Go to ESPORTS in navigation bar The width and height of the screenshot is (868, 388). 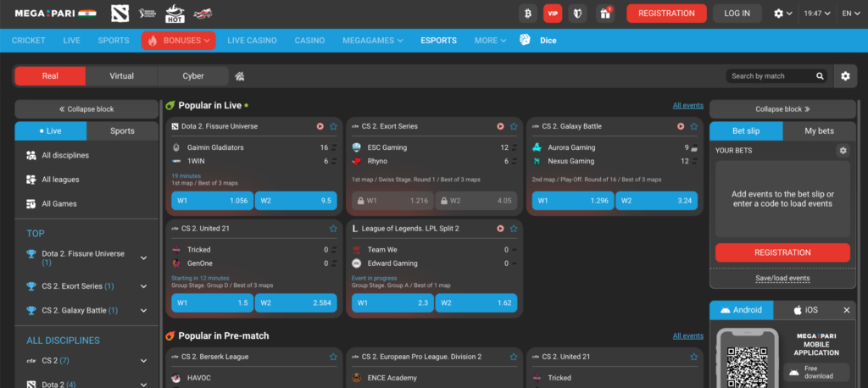[x=438, y=41]
